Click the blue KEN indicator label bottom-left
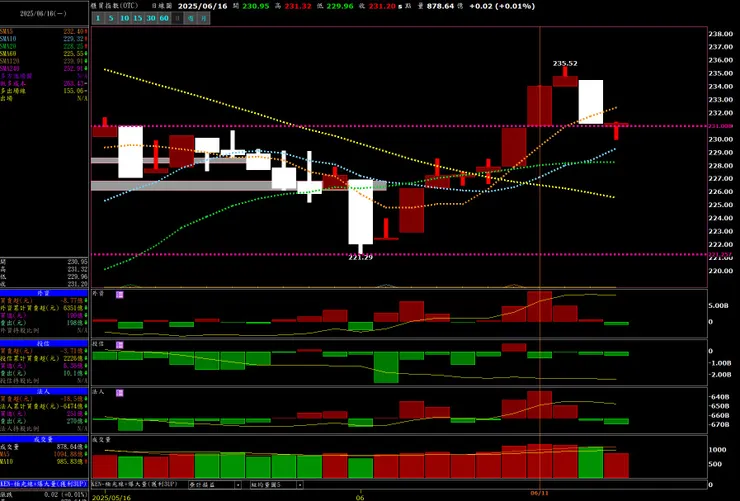The width and height of the screenshot is (740, 501). click(44, 484)
